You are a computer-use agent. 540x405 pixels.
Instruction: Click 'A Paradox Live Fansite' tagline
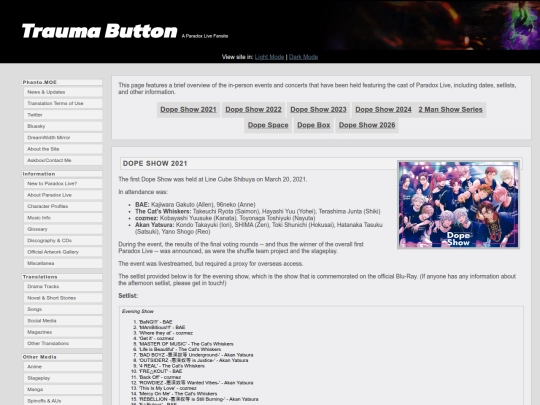[x=205, y=36]
